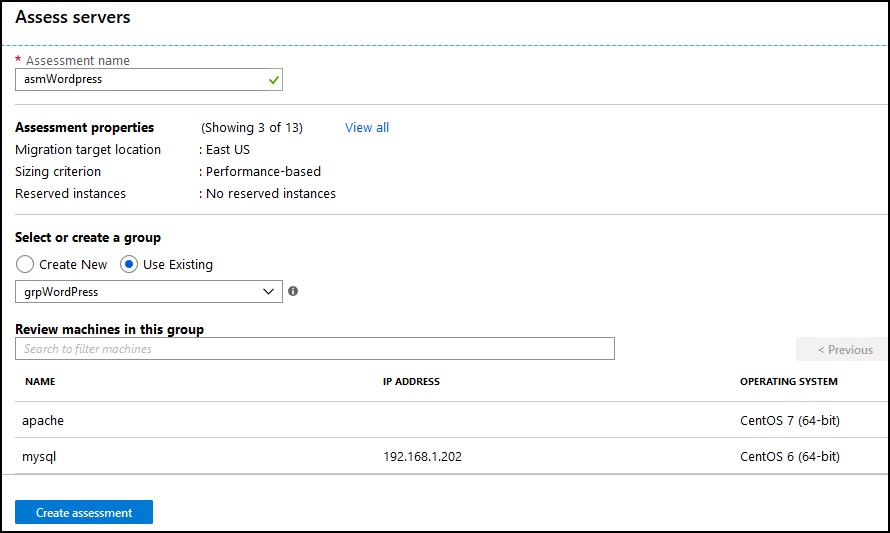Open the grpWordPress group dropdown

pos(149,292)
